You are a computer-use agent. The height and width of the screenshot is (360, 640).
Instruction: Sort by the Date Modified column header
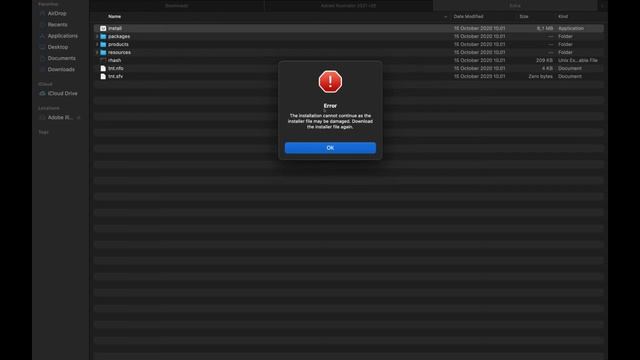coord(468,17)
